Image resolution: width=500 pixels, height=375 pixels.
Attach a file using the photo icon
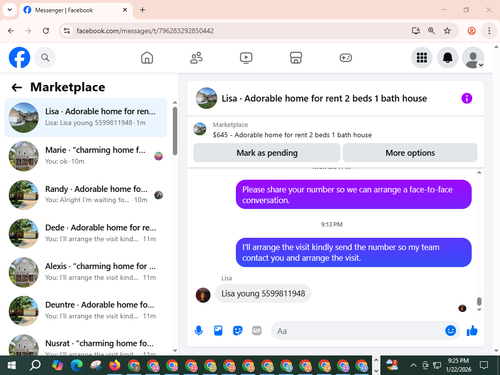point(218,331)
